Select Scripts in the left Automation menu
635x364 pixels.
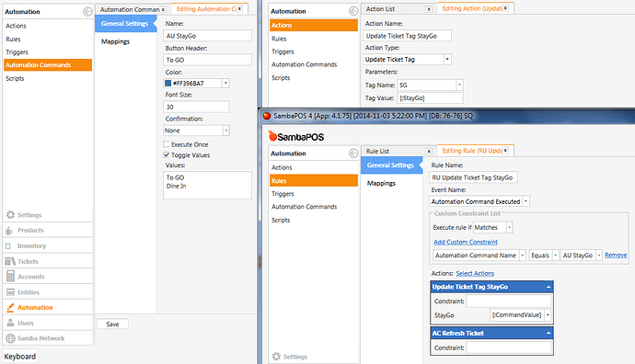pyautogui.click(x=15, y=78)
